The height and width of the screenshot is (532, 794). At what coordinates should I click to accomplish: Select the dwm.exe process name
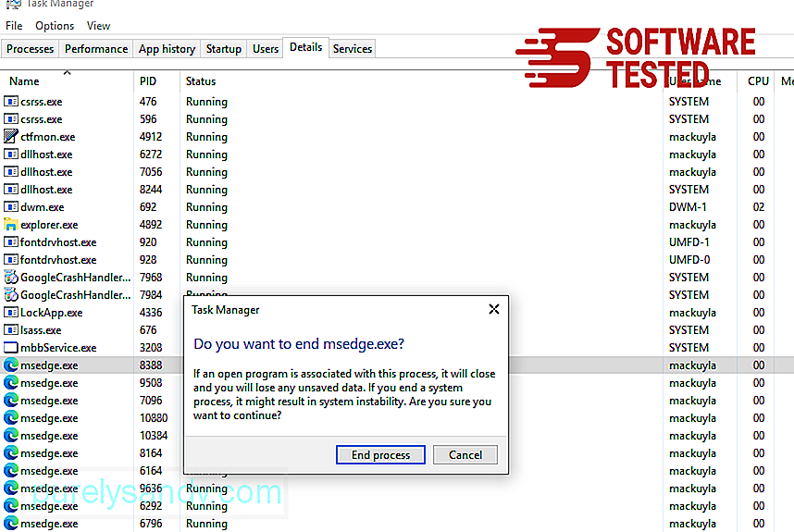[42, 207]
